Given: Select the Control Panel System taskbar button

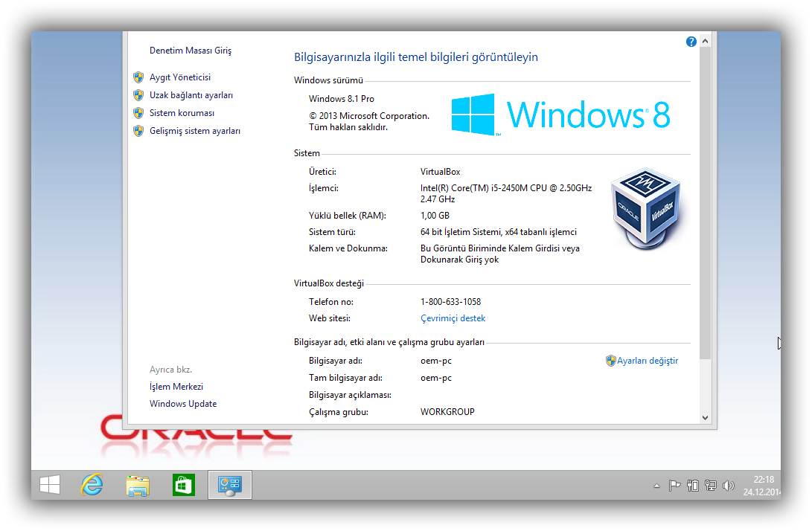Looking at the screenshot, I should pyautogui.click(x=230, y=485).
